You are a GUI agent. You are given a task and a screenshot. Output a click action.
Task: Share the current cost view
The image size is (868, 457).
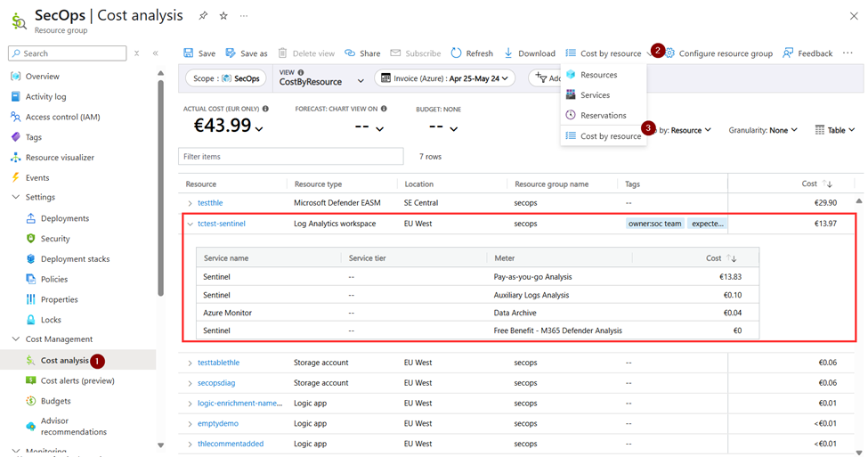point(362,53)
